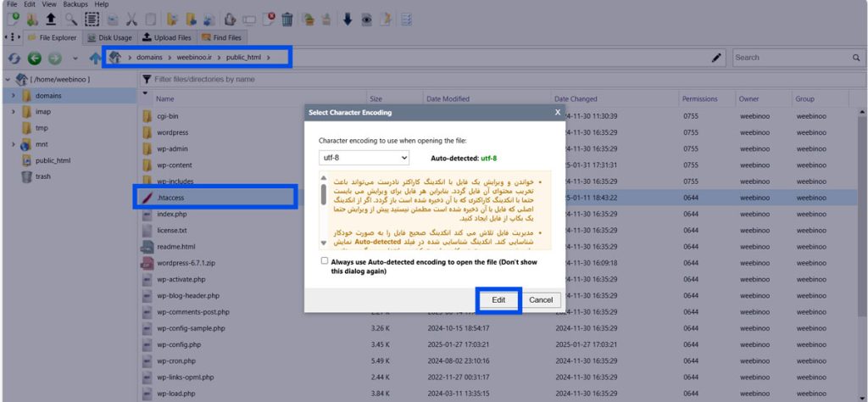Screen dimensions: 868x402
Task: Expand the imap folder in tree
Action: pos(13,112)
